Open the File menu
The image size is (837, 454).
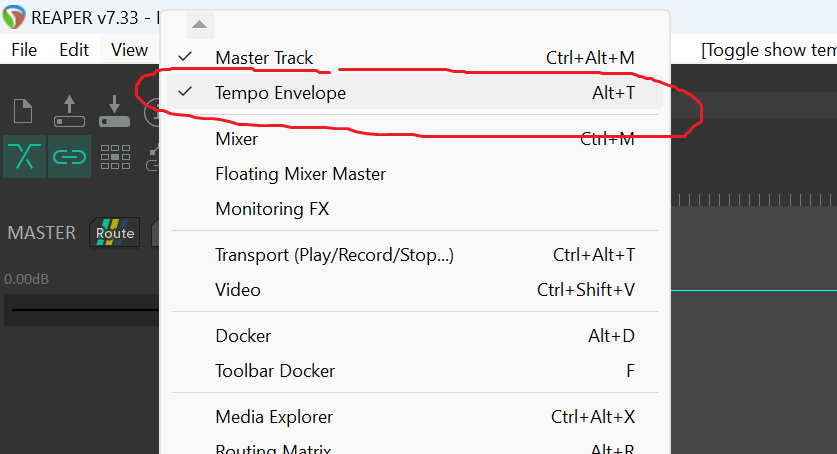point(24,49)
